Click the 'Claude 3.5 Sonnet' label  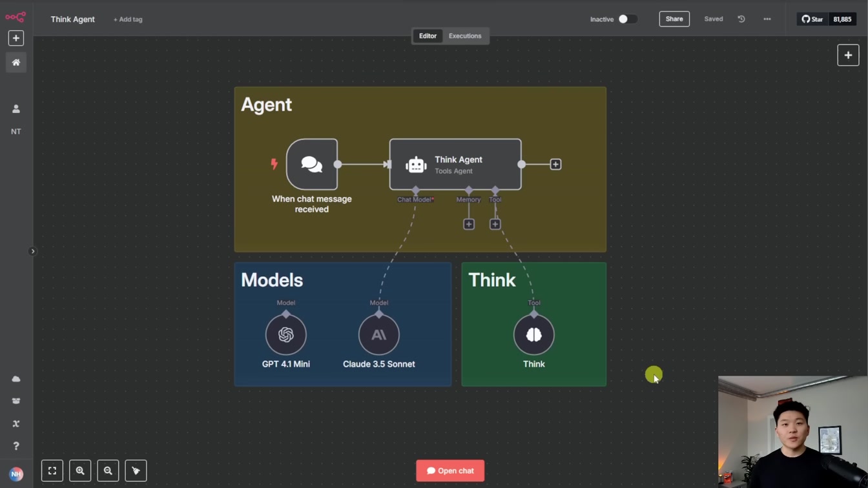(379, 364)
